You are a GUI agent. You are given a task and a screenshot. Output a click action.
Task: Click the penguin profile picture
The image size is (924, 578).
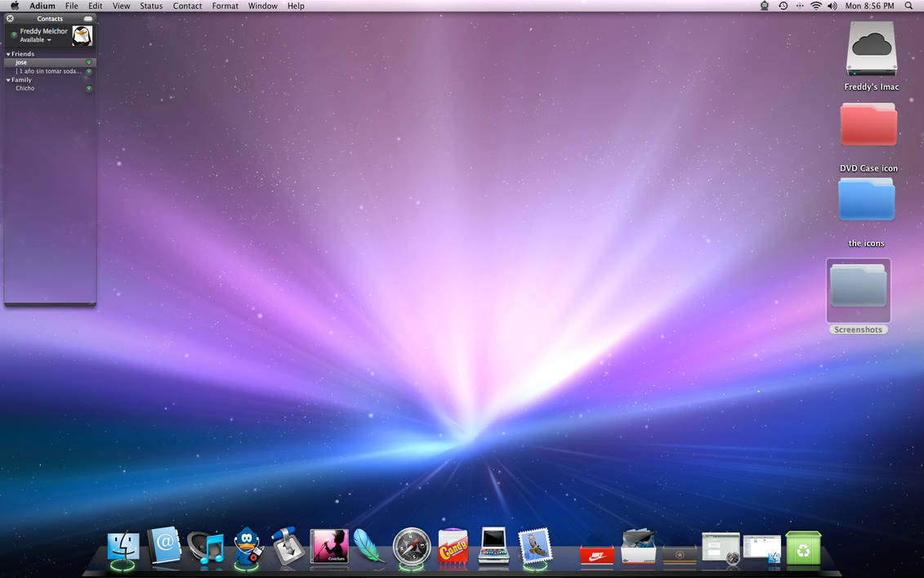pyautogui.click(x=82, y=35)
